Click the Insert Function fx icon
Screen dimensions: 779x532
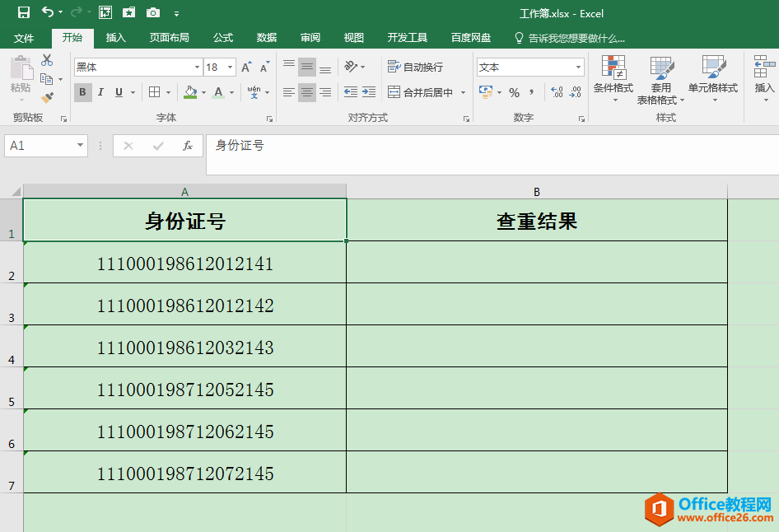coord(188,146)
